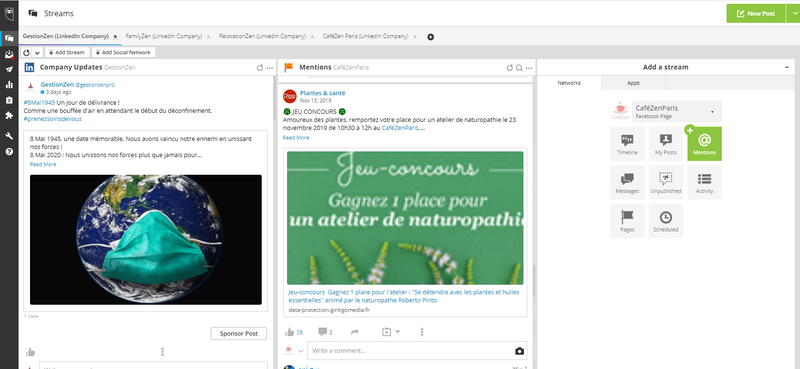This screenshot has width=800, height=369.
Task: Open the Inbox sidebar icon with red dot
Action: (x=9, y=54)
